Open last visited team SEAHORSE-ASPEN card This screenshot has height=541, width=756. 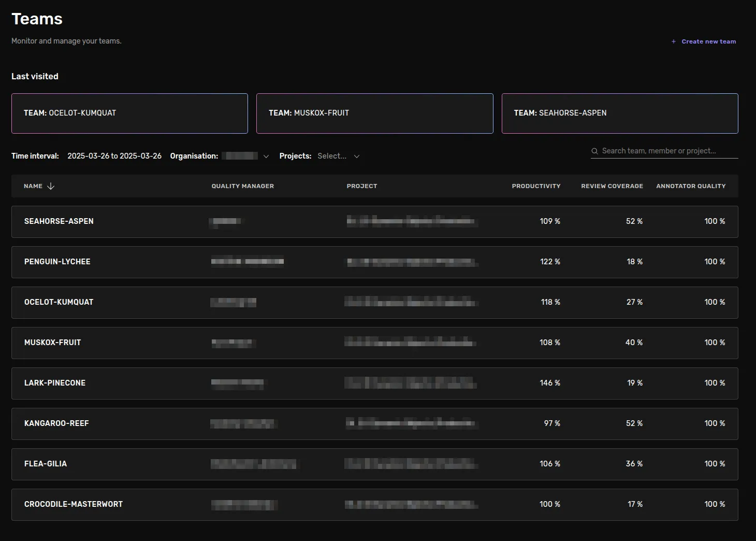(620, 113)
